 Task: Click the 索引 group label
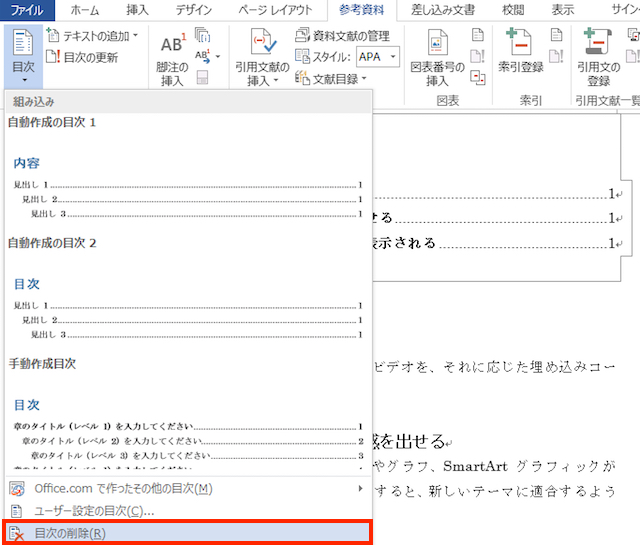pyautogui.click(x=531, y=100)
